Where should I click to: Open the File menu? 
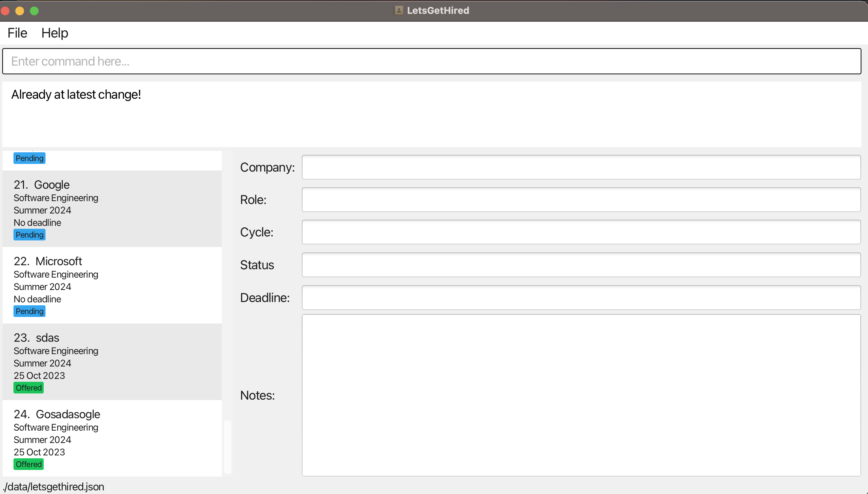click(17, 33)
